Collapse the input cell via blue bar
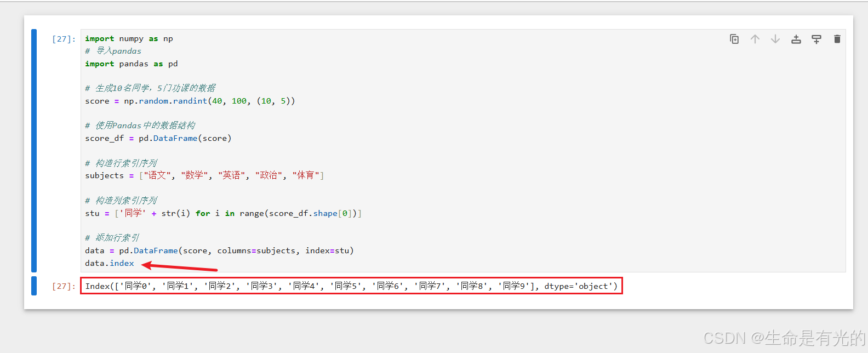The width and height of the screenshot is (868, 353). point(34,151)
